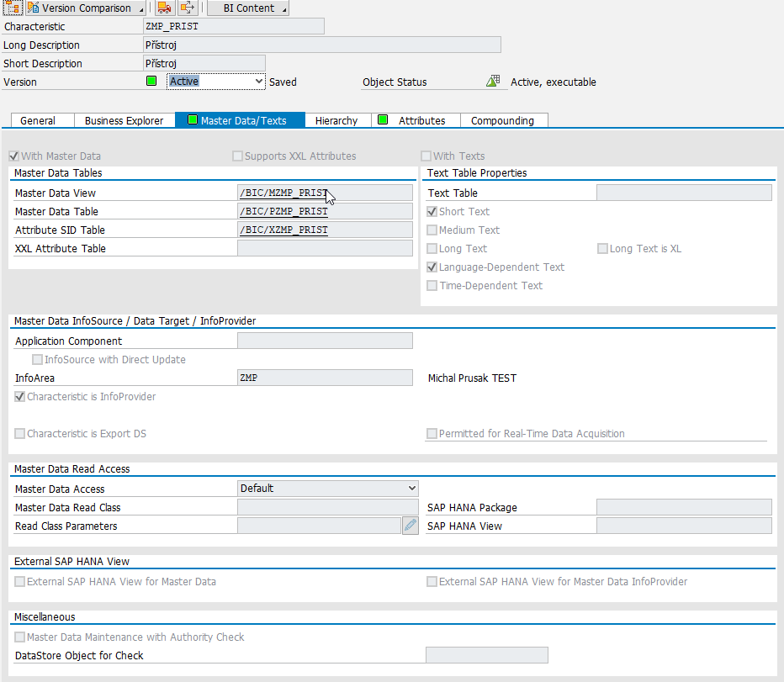The width and height of the screenshot is (784, 682).
Task: Open the /BIC/XZMP_PRIST attribute SID table link
Action: (283, 230)
